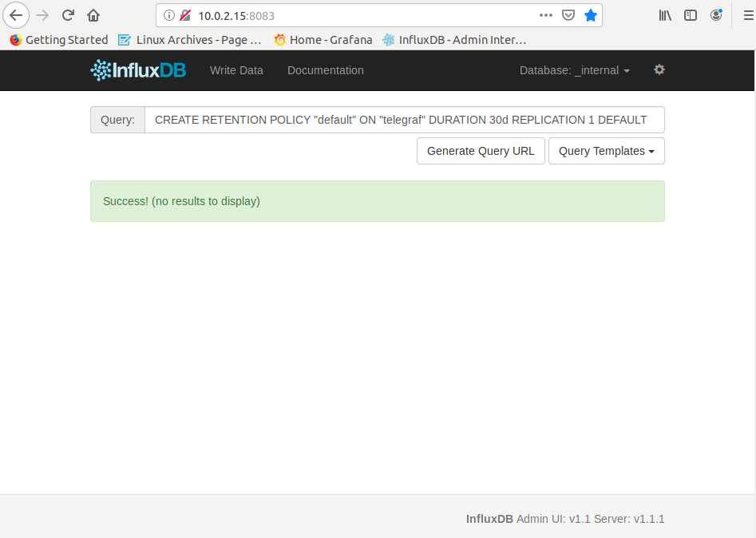Screen dimensions: 756x538
Task: Open the Documentation link in navbar
Action: pos(326,70)
